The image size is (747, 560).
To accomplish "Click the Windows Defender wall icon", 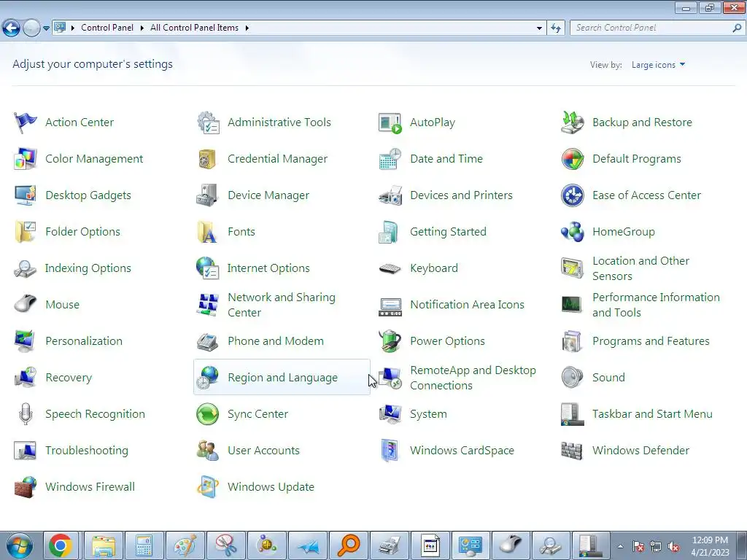I will (x=572, y=451).
